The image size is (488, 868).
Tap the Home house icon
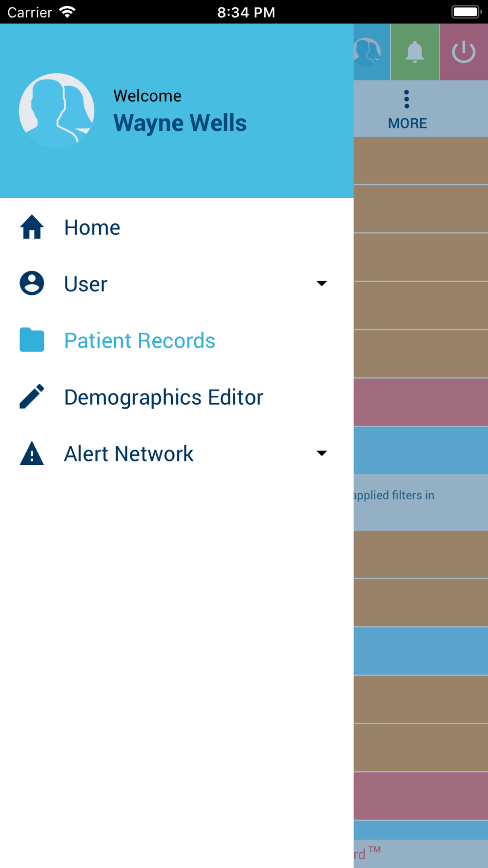32,227
